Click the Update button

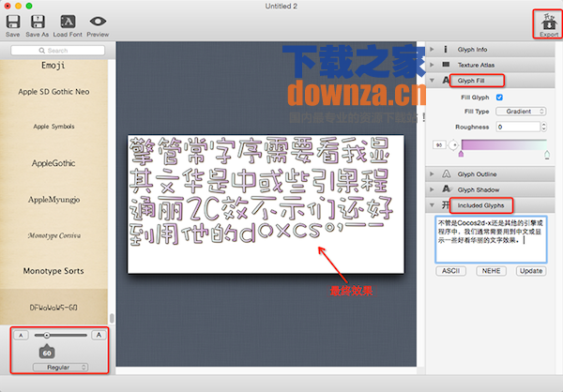point(531,271)
